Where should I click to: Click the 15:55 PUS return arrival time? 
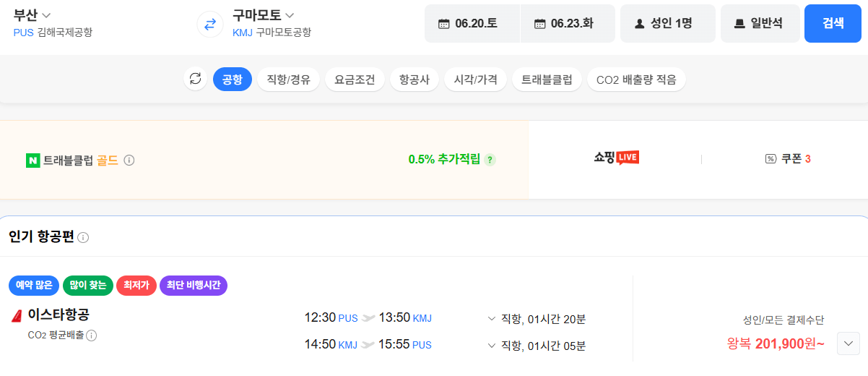(405, 345)
